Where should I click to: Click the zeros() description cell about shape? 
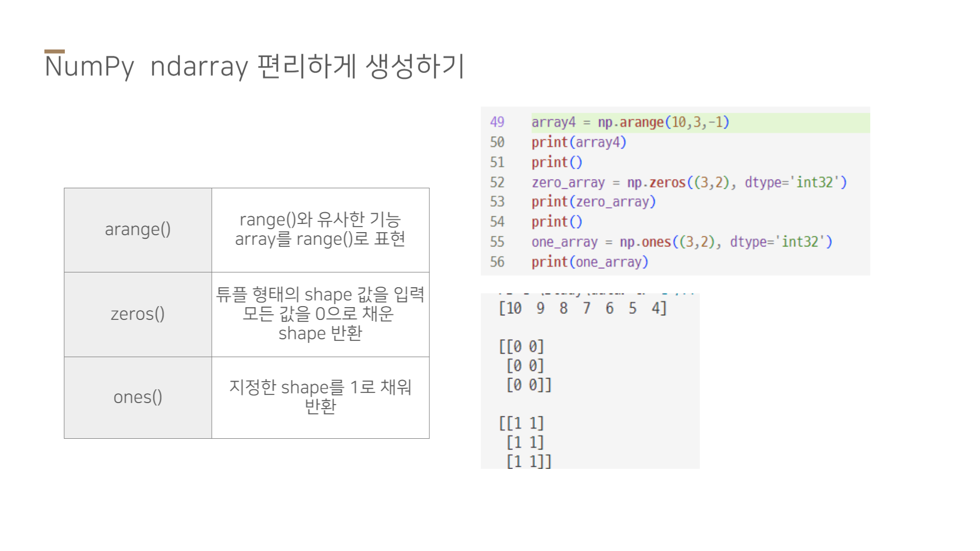[320, 314]
